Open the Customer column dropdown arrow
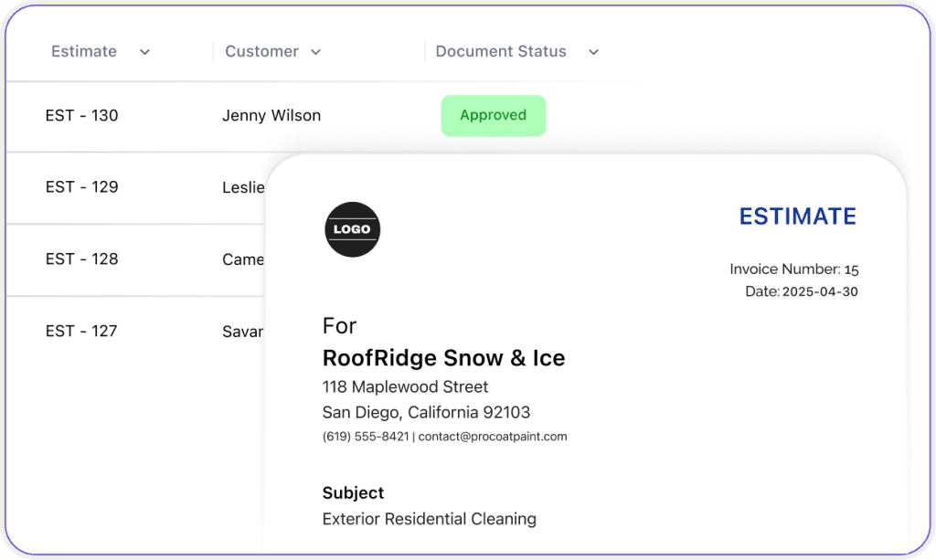This screenshot has width=936, height=560. point(316,52)
